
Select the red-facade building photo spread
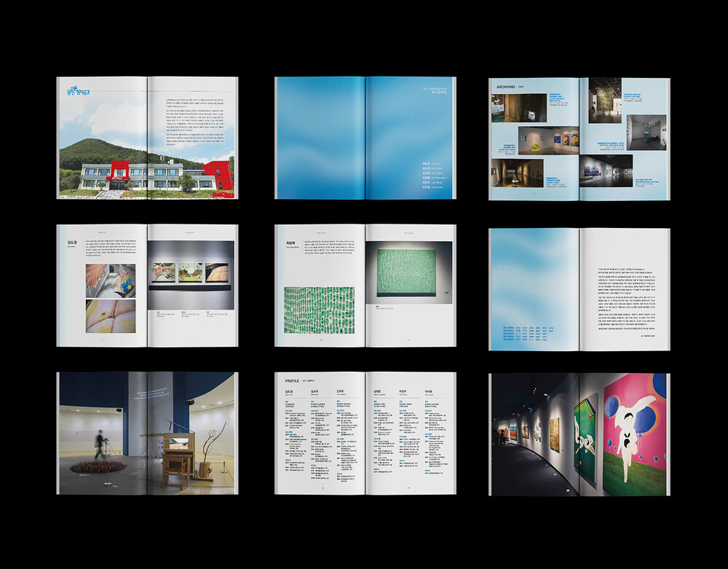pyautogui.click(x=147, y=138)
